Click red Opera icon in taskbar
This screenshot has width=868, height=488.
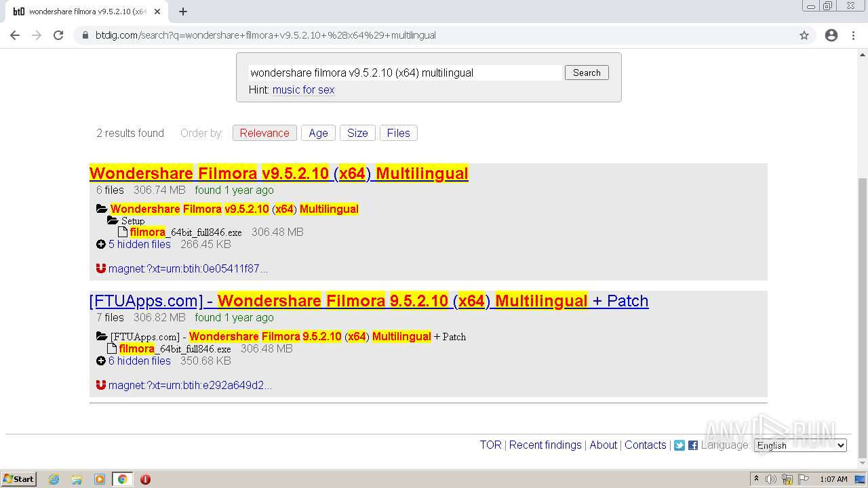pyautogui.click(x=145, y=479)
